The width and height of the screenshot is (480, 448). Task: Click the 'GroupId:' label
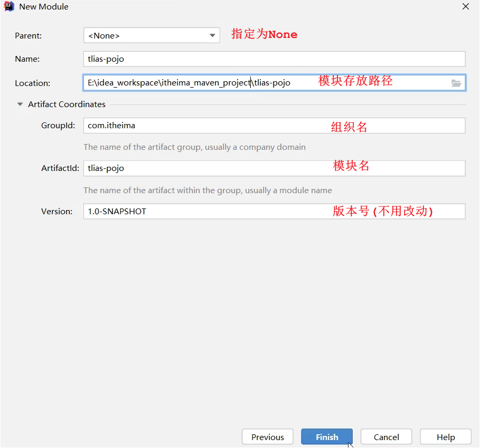click(x=58, y=126)
